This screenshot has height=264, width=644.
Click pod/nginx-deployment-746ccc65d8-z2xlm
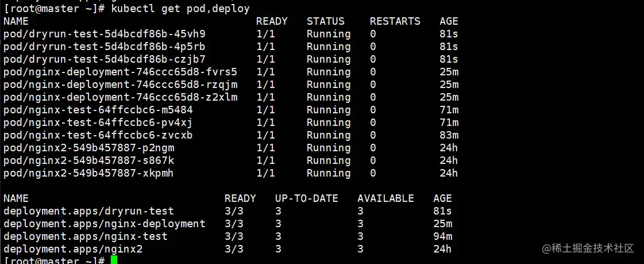click(120, 97)
